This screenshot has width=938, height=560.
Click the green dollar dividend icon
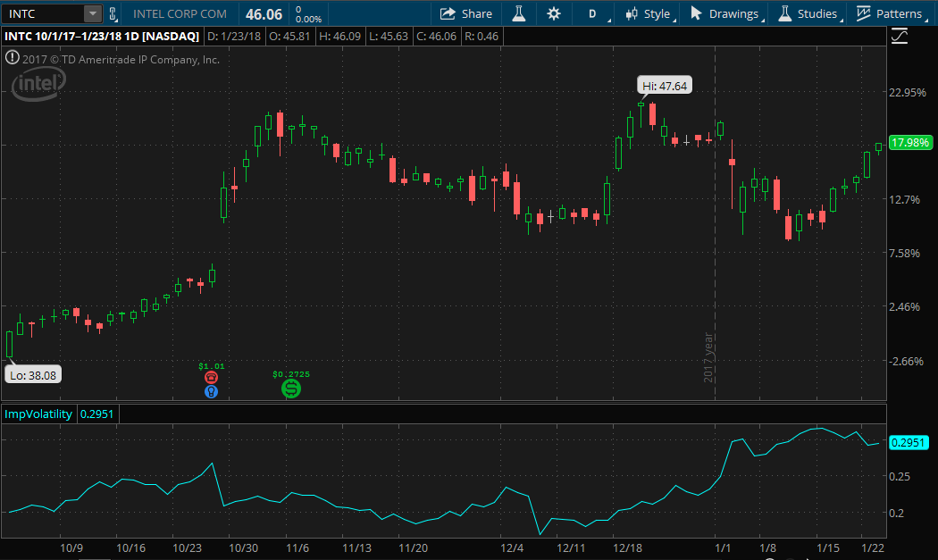[291, 389]
